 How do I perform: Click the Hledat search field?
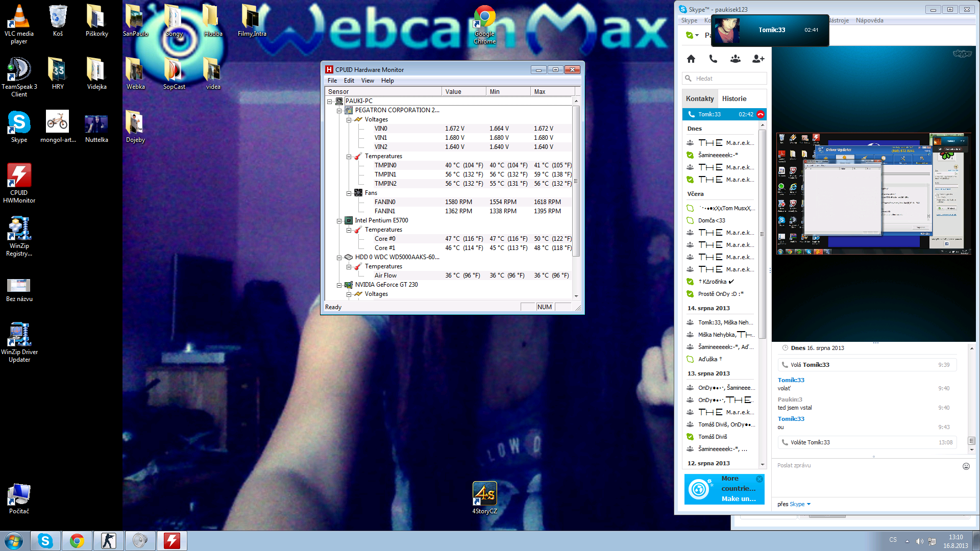pyautogui.click(x=725, y=78)
